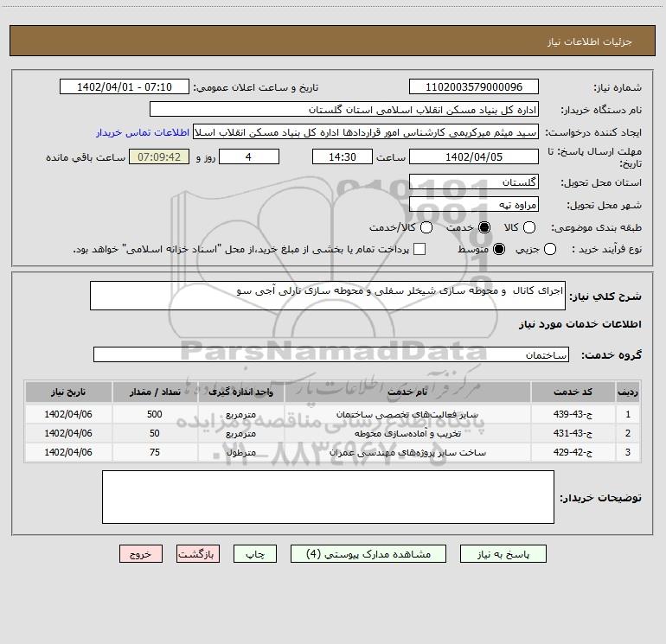Choose the جزیی purchase type radio

549,249
